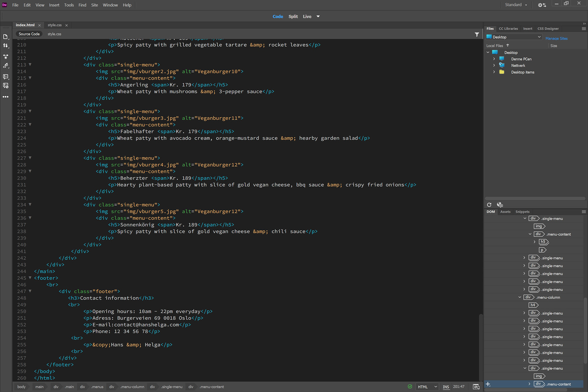The height and width of the screenshot is (392, 588).
Task: Click the Desktop items folder icon
Action: (x=502, y=72)
